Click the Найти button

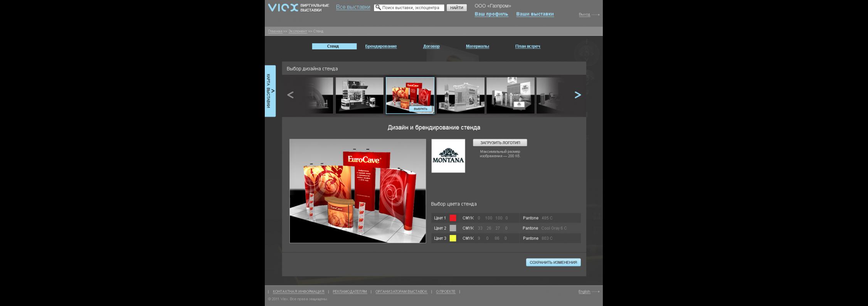point(457,8)
